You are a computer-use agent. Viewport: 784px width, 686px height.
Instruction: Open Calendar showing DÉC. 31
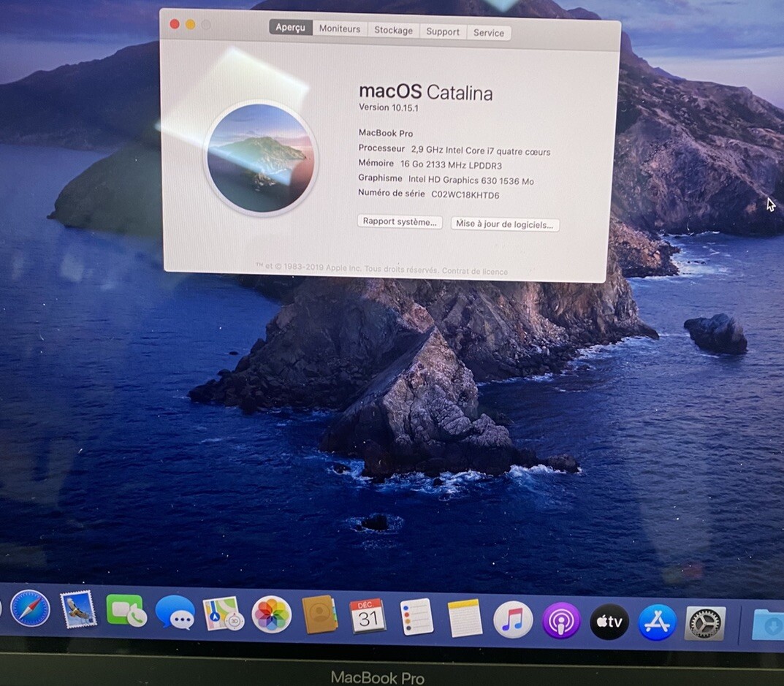(x=368, y=616)
